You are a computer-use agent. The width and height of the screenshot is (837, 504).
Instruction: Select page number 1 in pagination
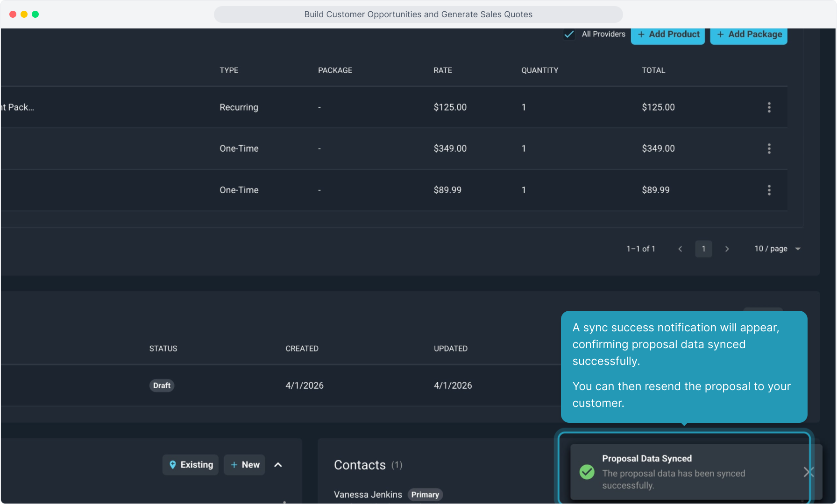pos(703,249)
